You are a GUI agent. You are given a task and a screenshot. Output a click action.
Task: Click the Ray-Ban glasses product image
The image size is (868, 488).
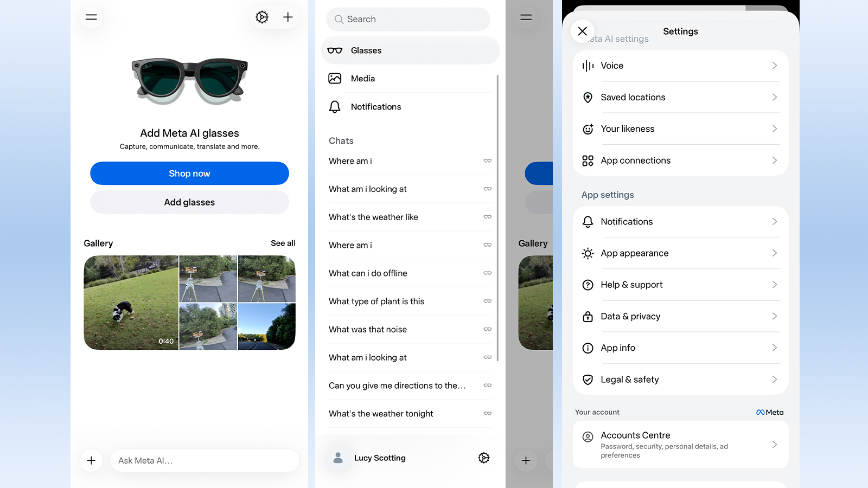tap(189, 81)
